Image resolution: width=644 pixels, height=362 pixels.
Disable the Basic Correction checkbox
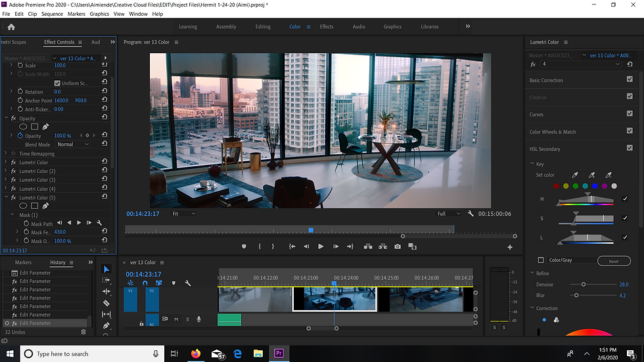630,80
